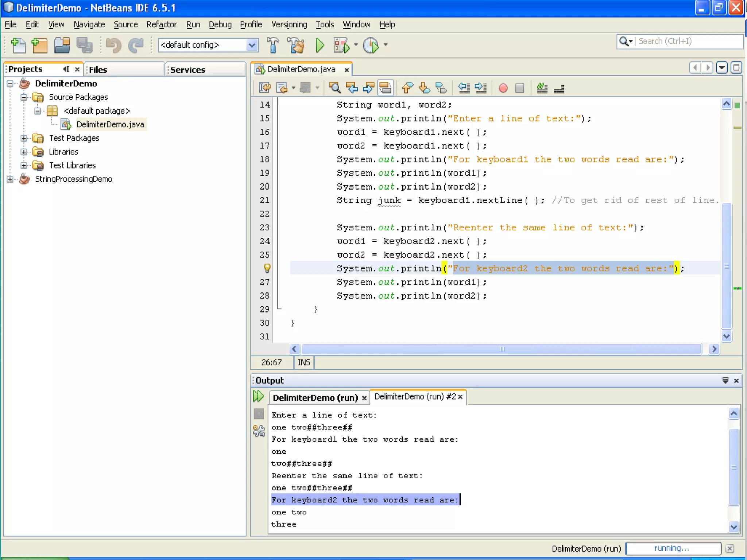The image size is (747, 560).
Task: Toggle the INS insert mode indicator
Action: coord(303,362)
